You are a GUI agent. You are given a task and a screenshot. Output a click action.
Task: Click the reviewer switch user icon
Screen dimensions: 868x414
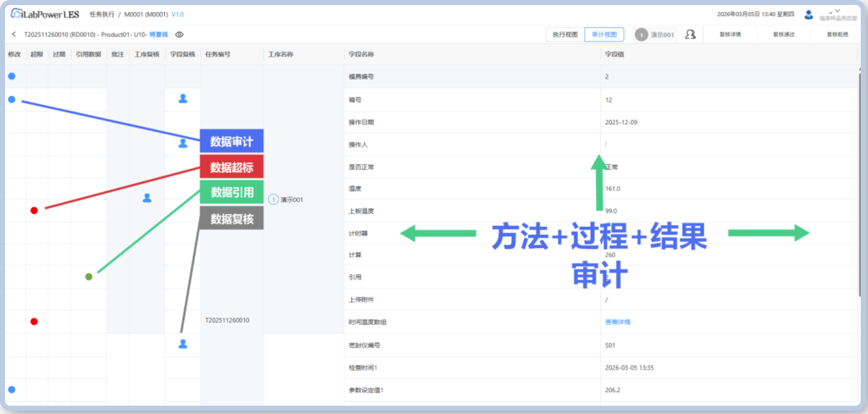tap(690, 34)
